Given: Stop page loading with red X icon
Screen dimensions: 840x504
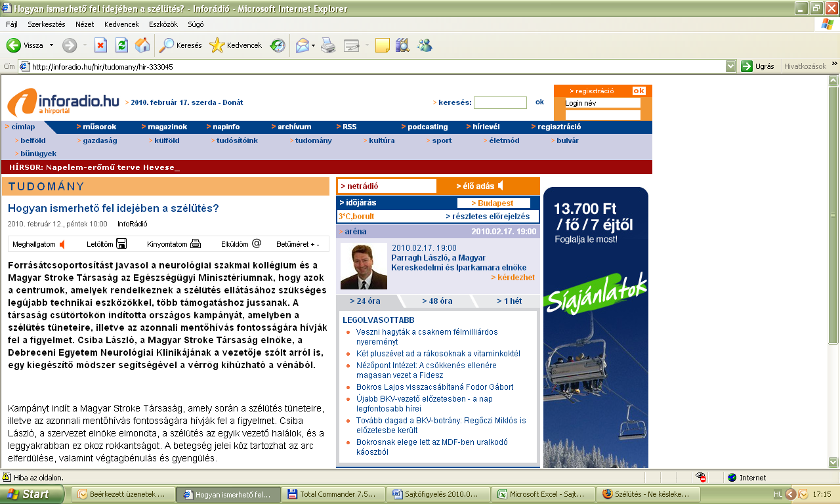Looking at the screenshot, I should pos(100,45).
